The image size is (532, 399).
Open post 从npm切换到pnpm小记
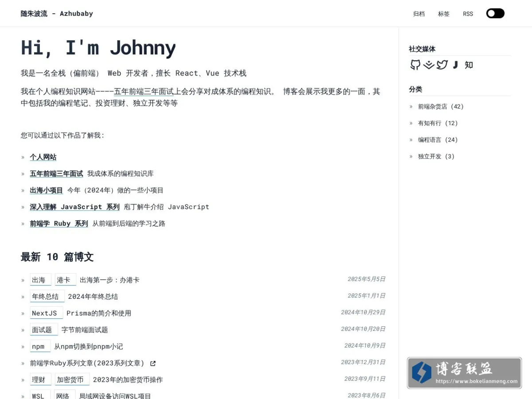(x=88, y=347)
